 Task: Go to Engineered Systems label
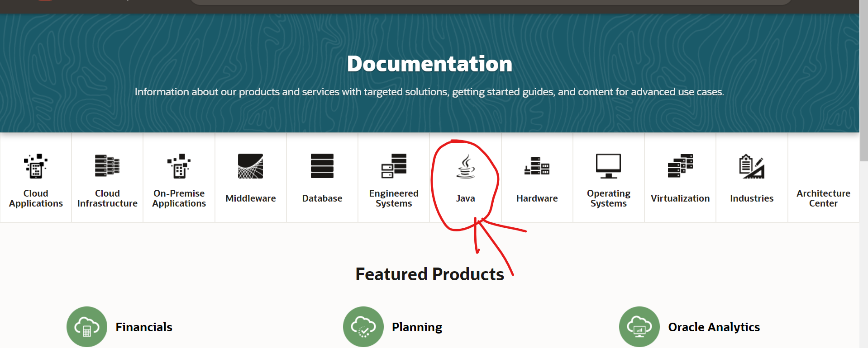(x=394, y=198)
